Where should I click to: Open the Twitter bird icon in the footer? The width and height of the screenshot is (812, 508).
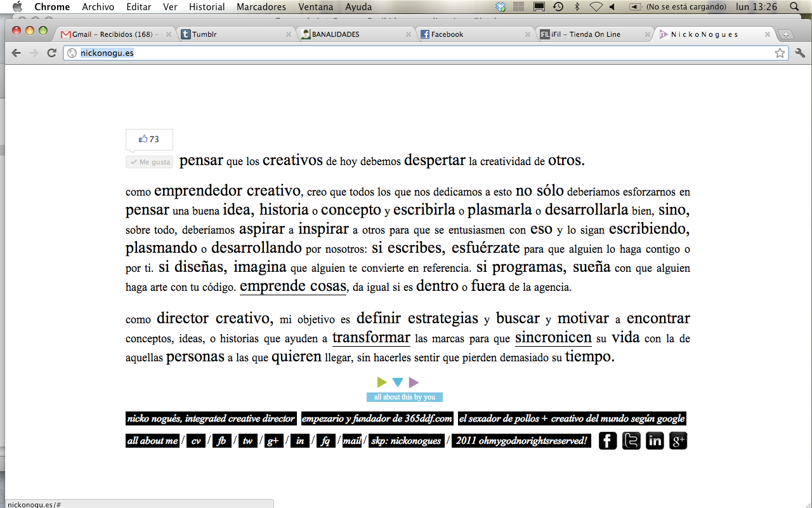tap(631, 441)
